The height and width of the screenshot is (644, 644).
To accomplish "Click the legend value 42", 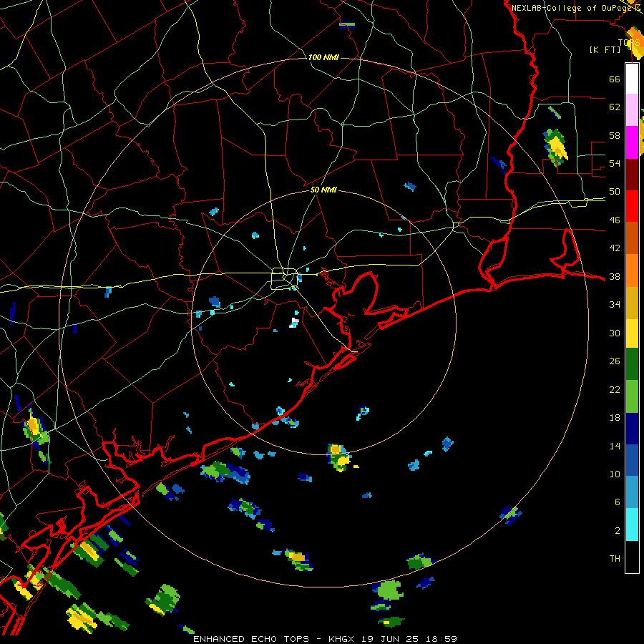I will tap(615, 248).
